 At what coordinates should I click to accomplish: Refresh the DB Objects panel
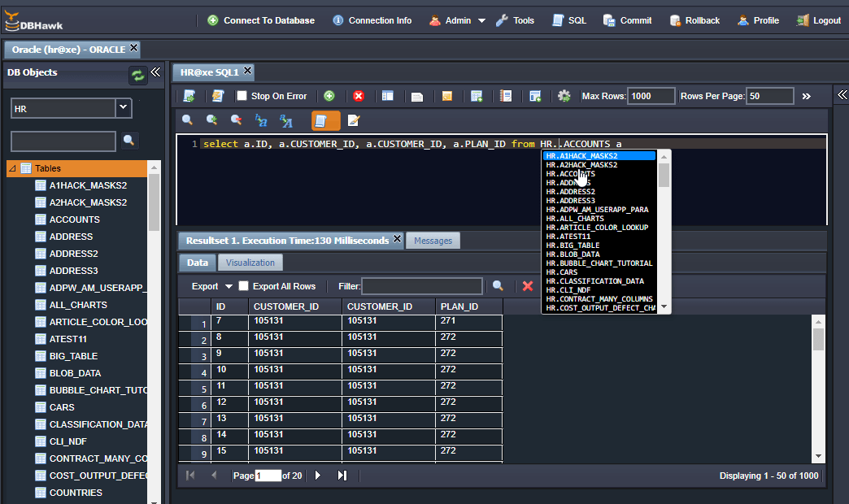click(138, 76)
